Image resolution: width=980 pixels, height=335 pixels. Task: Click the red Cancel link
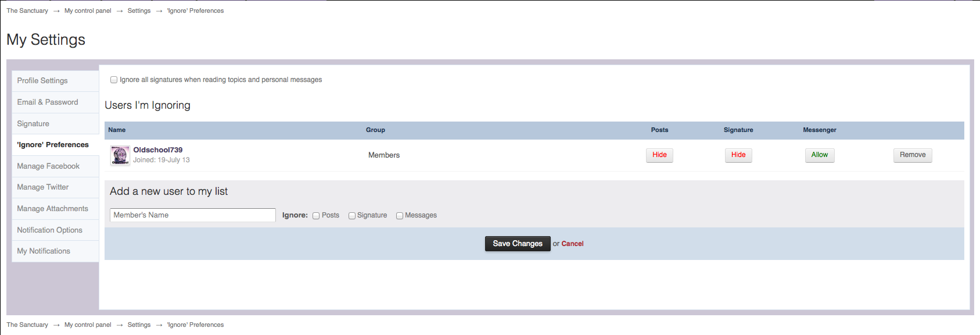point(572,244)
